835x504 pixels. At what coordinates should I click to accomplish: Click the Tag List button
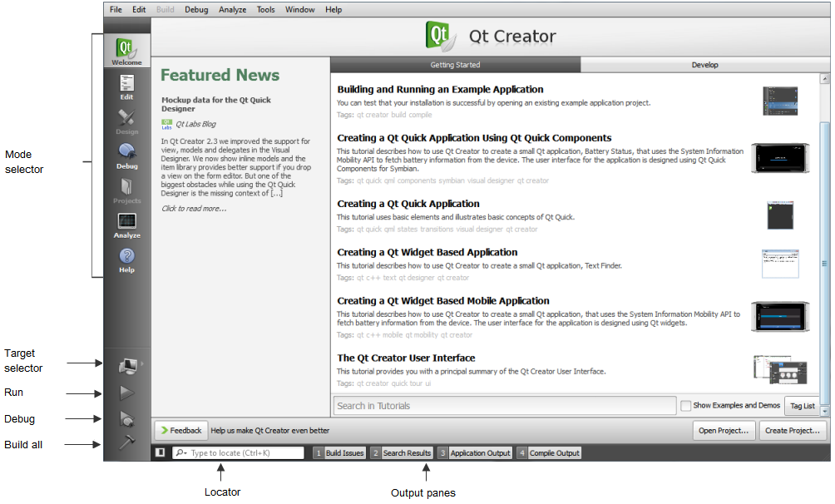802,406
